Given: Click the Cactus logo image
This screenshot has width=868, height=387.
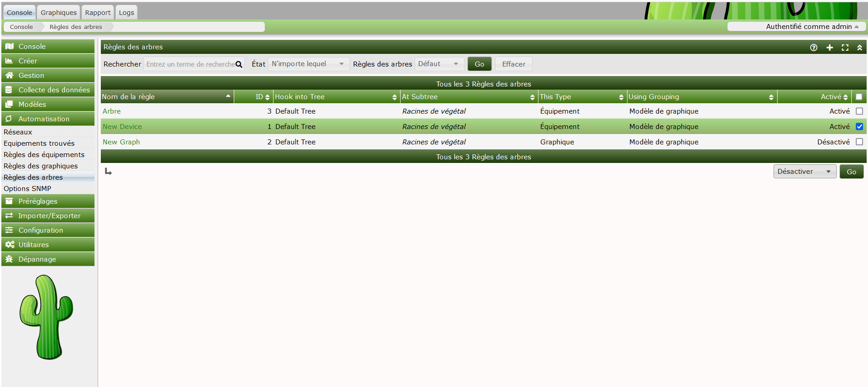Looking at the screenshot, I should coord(46,317).
